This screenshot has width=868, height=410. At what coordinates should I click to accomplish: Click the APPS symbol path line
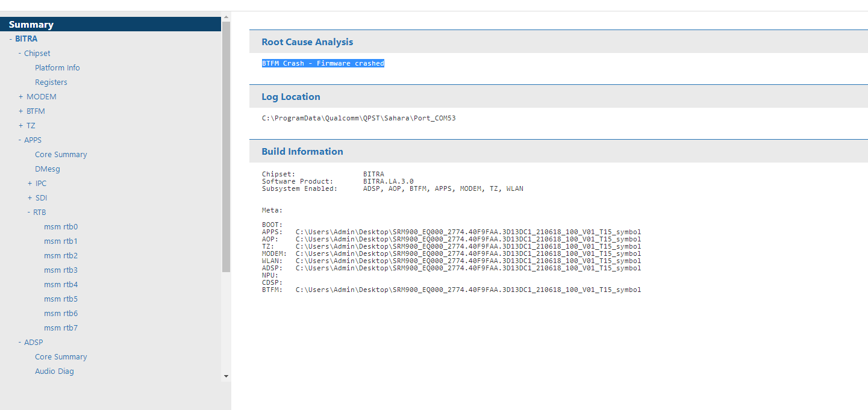452,232
